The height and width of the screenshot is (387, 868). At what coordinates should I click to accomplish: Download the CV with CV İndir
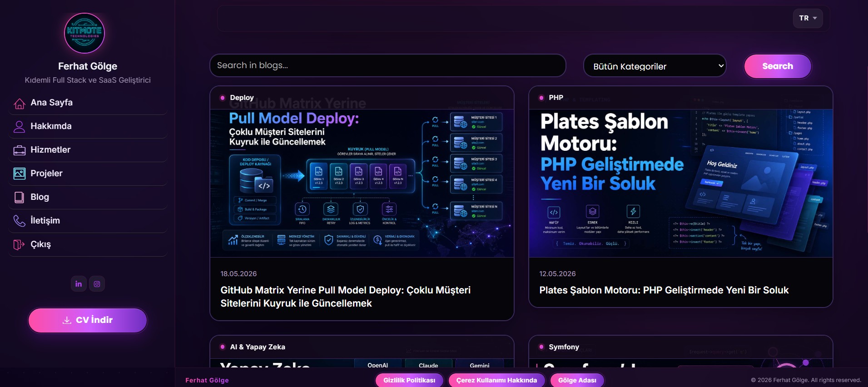tap(88, 320)
